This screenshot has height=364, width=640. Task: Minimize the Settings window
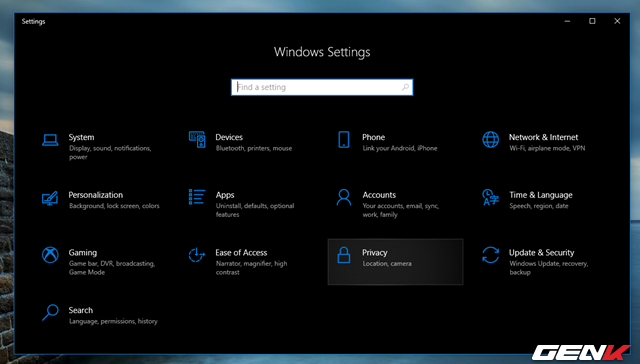tap(567, 21)
